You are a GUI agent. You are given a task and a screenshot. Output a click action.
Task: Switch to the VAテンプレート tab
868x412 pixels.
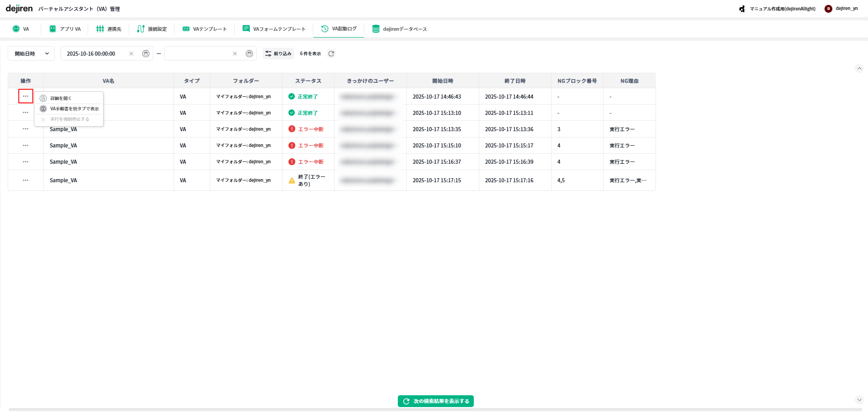pos(205,29)
